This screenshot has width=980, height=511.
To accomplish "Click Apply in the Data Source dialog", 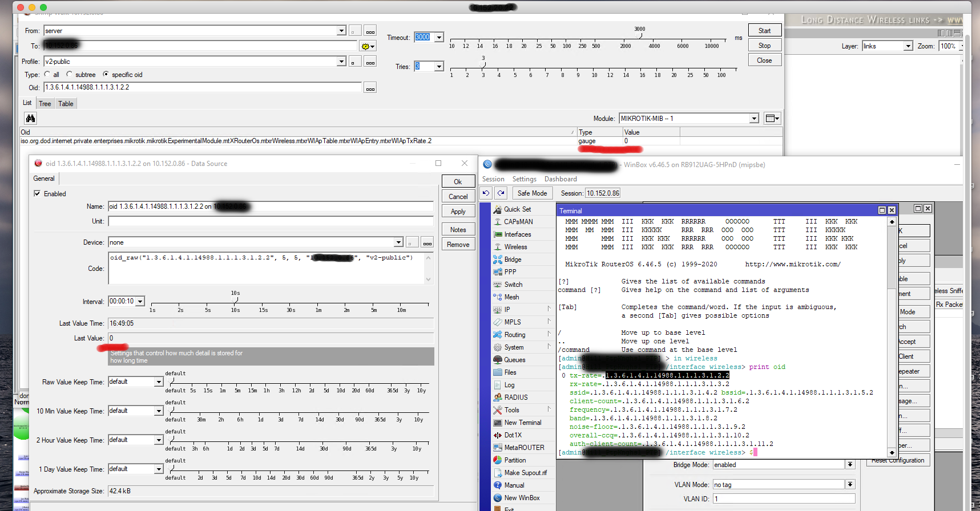I will 458,212.
